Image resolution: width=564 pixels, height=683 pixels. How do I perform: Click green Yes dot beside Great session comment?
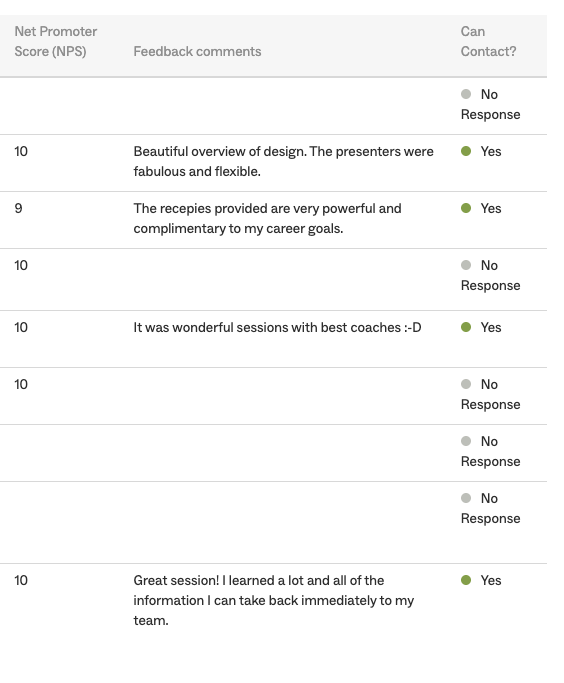466,580
